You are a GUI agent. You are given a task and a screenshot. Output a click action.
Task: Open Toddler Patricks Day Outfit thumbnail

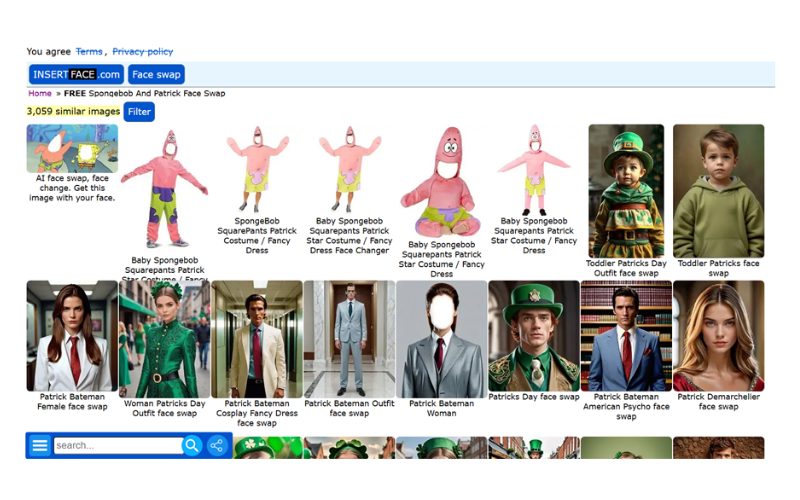(627, 191)
